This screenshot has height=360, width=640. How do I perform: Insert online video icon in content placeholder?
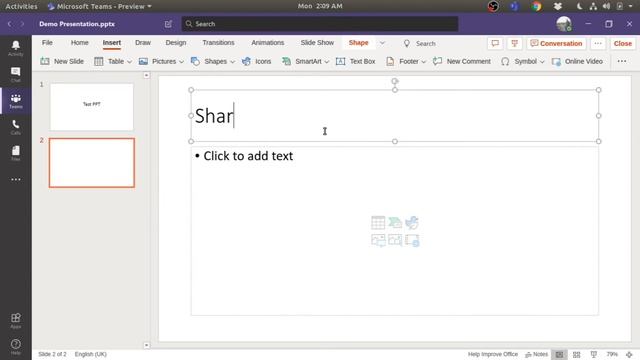coord(412,240)
